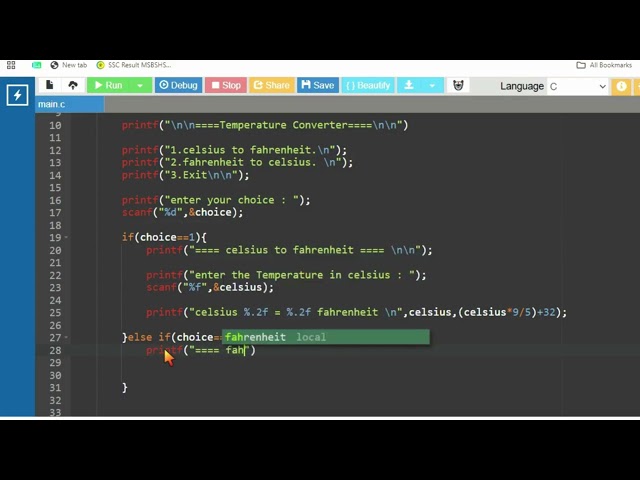
Task: Collapse the code fold at line 19
Action: pyautogui.click(x=66, y=237)
